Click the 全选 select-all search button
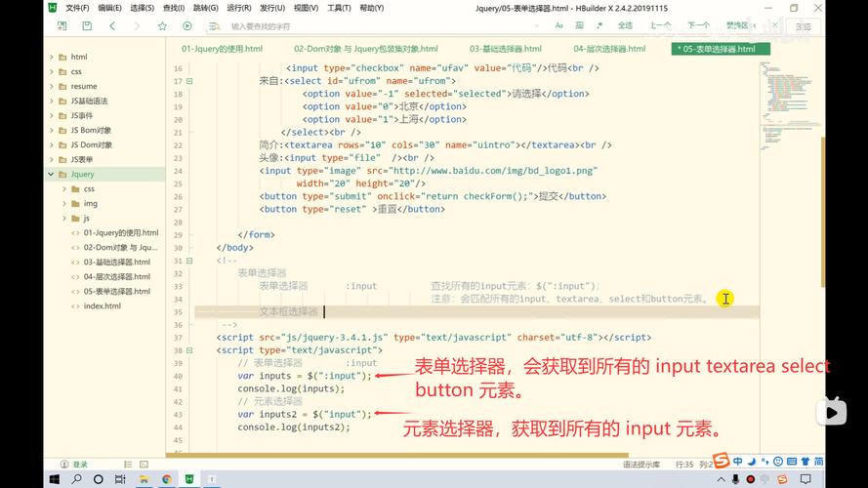Viewport: 868px width, 488px height. [625, 25]
